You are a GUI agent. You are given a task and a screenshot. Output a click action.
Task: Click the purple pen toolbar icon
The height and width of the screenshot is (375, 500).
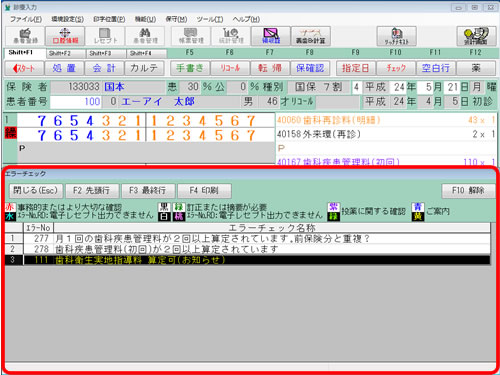(x=271, y=36)
